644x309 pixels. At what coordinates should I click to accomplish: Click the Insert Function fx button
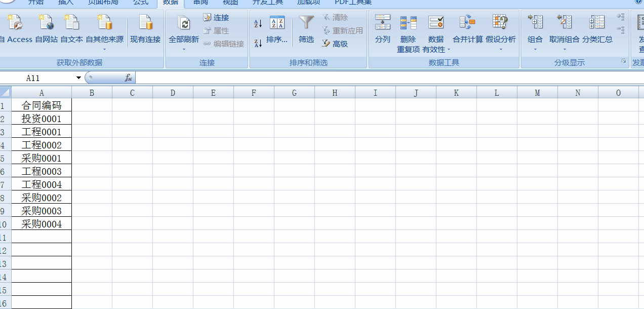coord(128,78)
